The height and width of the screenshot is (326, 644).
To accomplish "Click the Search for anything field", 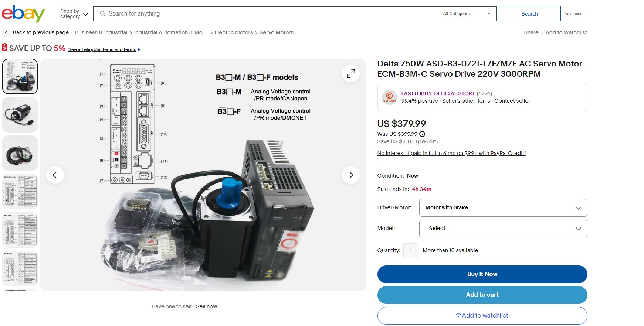I will [x=265, y=14].
